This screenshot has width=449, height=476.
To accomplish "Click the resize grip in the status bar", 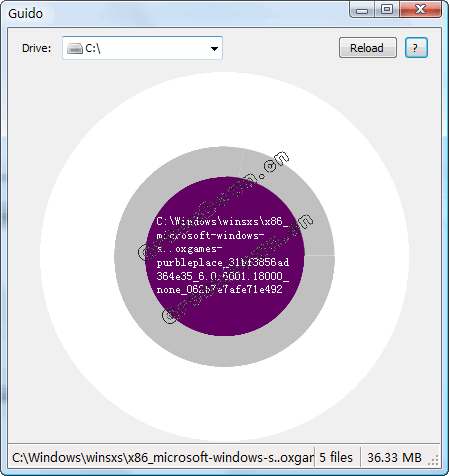I will pos(433,461).
